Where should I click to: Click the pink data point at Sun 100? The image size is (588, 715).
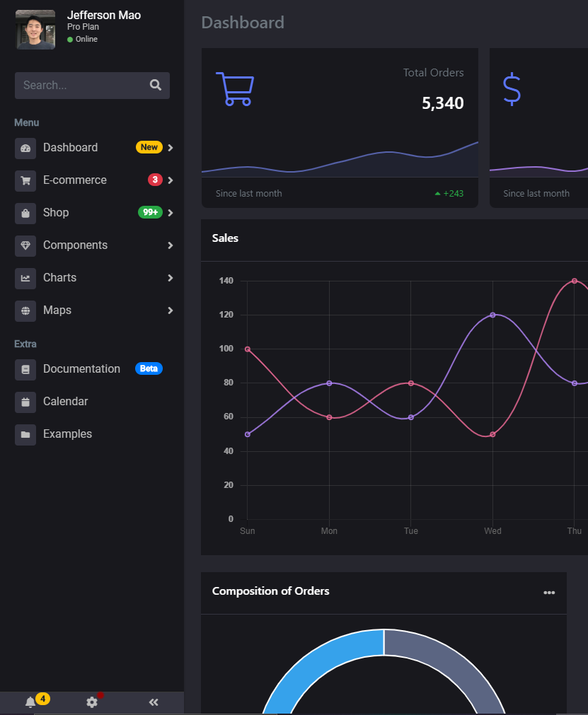tap(248, 349)
